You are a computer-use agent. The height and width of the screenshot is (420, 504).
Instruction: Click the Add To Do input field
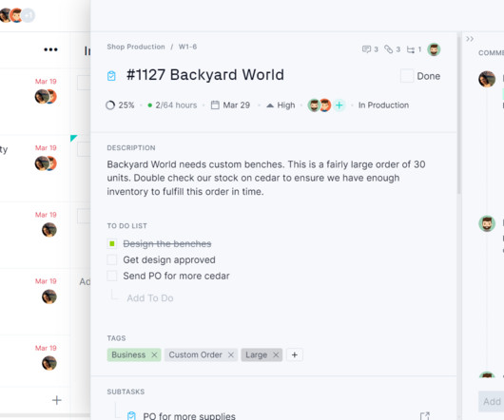tap(150, 298)
